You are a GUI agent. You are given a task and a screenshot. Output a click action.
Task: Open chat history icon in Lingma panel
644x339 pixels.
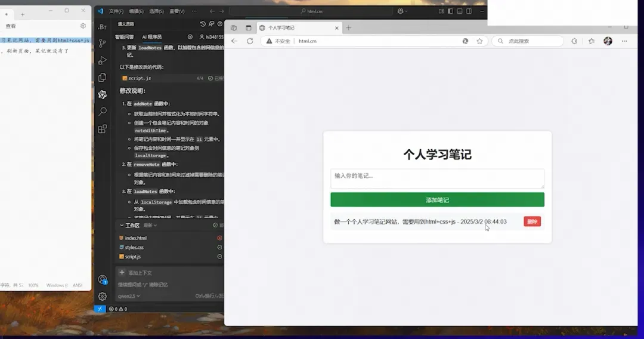tap(203, 24)
